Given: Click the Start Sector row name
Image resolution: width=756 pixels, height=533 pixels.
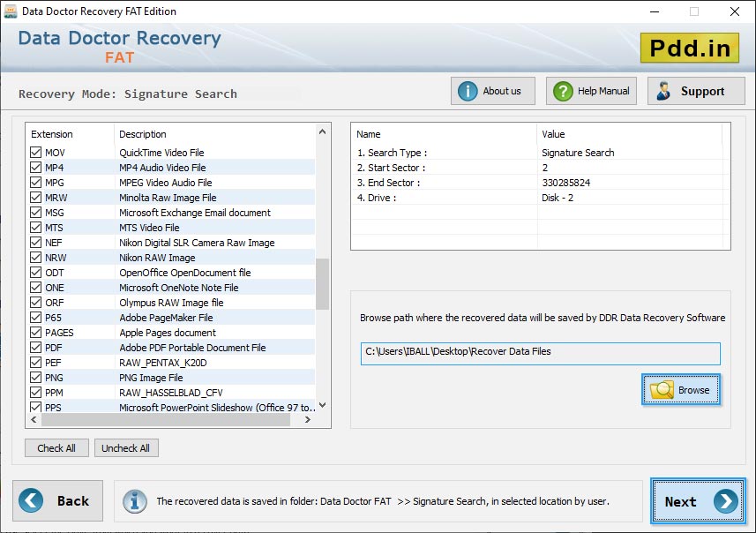Looking at the screenshot, I should [x=391, y=168].
